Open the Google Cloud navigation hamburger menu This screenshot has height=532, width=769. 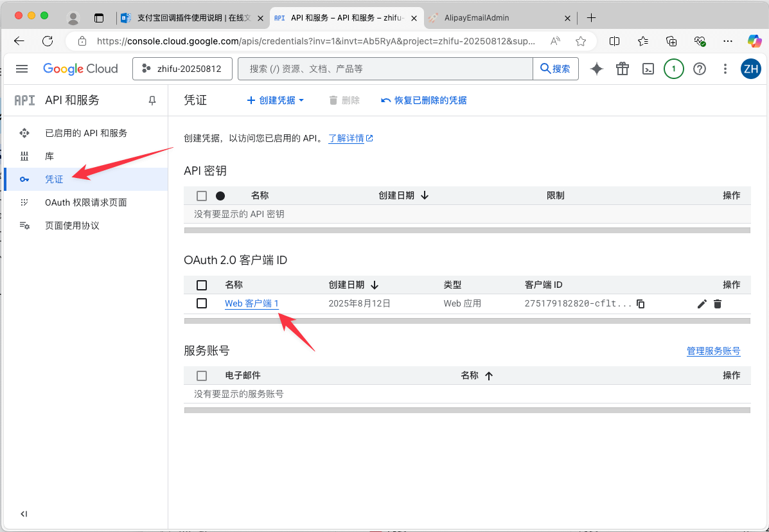22,69
